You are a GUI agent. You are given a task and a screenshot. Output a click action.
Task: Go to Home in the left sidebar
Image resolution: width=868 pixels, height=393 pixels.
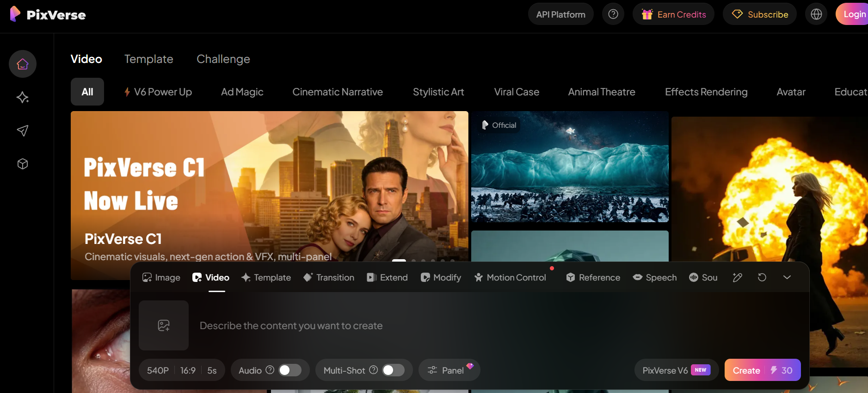pos(23,64)
